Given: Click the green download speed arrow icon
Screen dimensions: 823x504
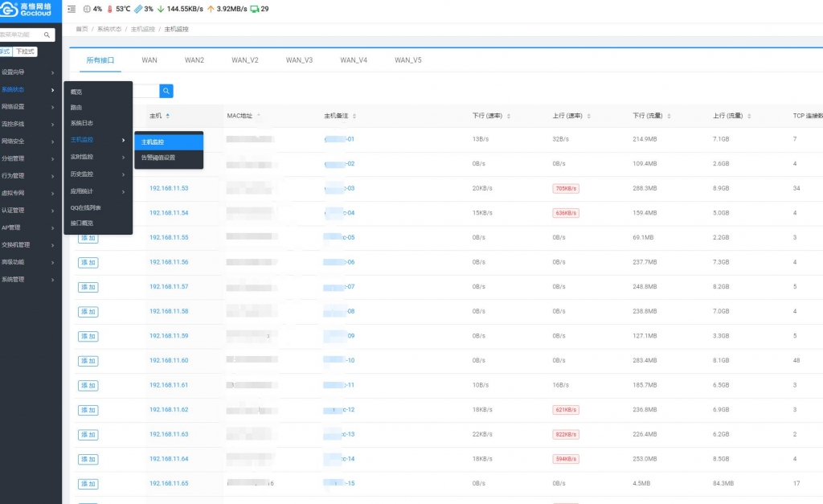Looking at the screenshot, I should click(161, 9).
